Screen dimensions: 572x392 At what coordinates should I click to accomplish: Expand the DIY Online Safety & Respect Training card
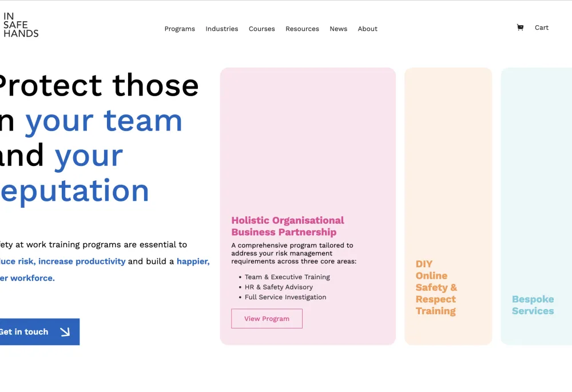[448, 206]
